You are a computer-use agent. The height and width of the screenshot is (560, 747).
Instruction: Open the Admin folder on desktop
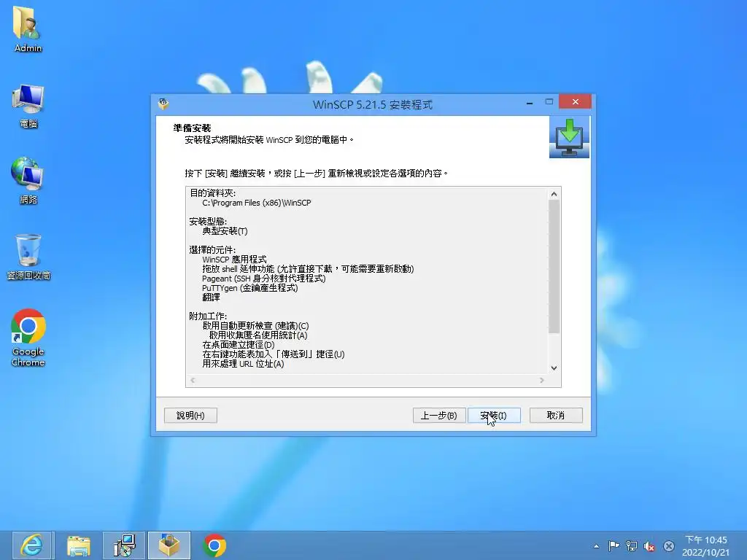pyautogui.click(x=28, y=29)
